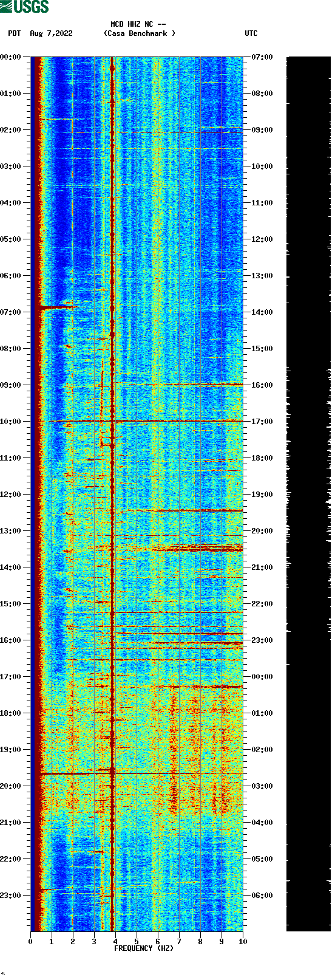
Task: Click the 18:00 PDT time label on left axis
Action: coord(10,713)
